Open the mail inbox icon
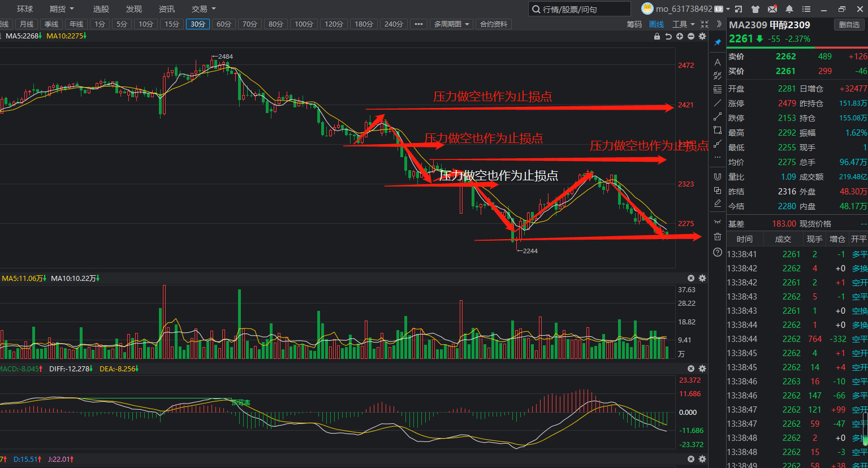The width and height of the screenshot is (868, 468). click(772, 9)
